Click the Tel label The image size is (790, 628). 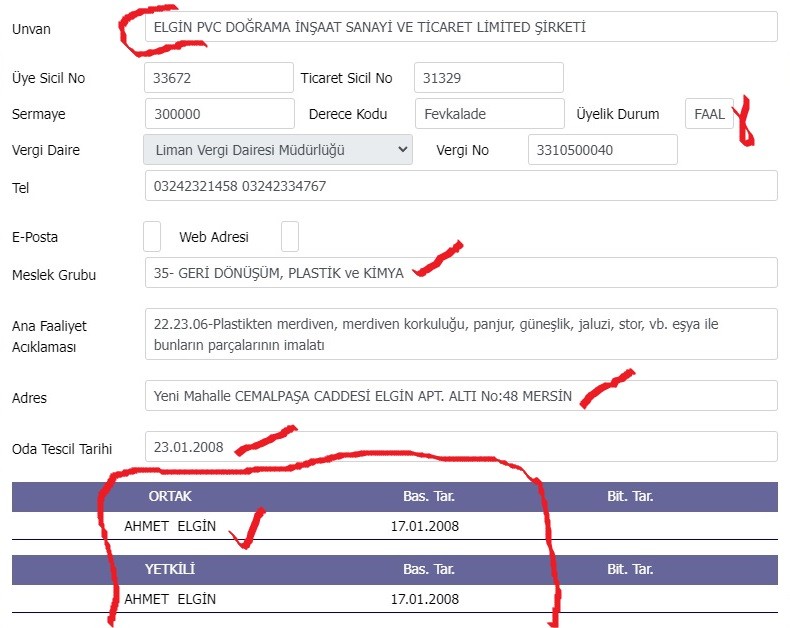click(x=21, y=189)
